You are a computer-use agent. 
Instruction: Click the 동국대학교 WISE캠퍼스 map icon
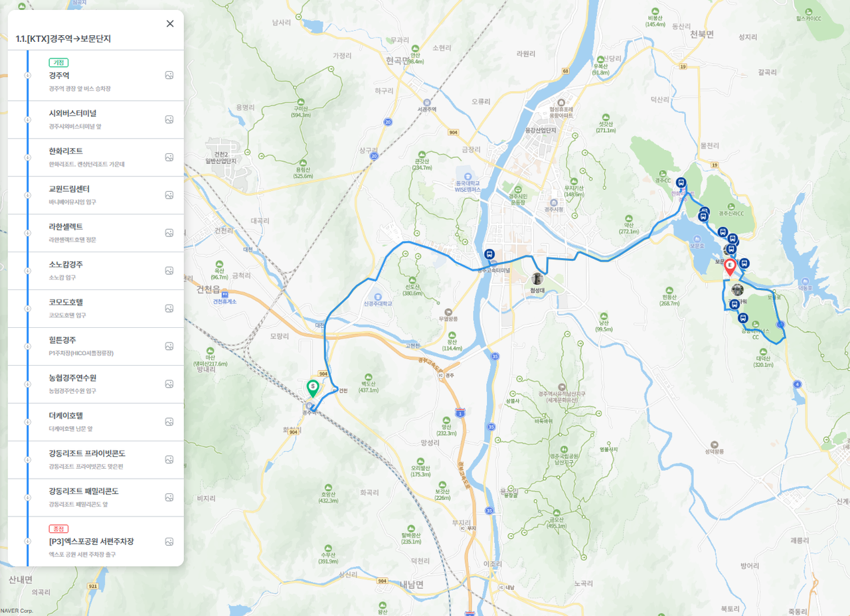(468, 176)
